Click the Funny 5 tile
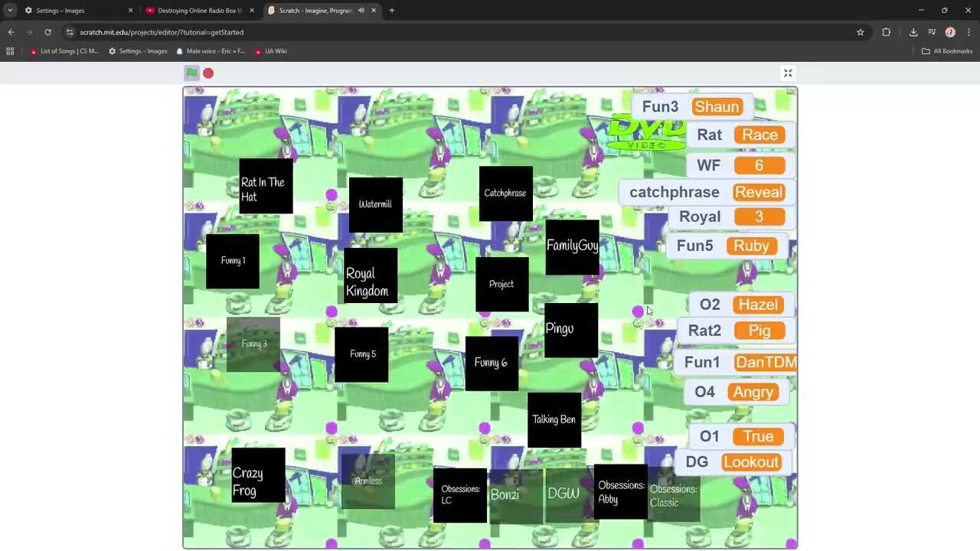Screen dimensions: 980x551 point(361,355)
